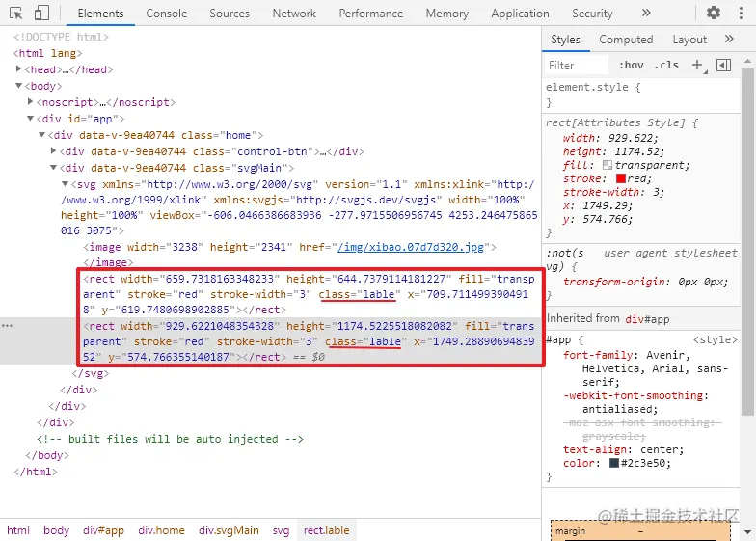Click the built files comment row
Screen dimensions: 756x541
click(170, 439)
